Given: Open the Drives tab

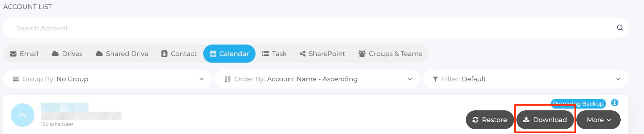Looking at the screenshot, I should click(67, 54).
